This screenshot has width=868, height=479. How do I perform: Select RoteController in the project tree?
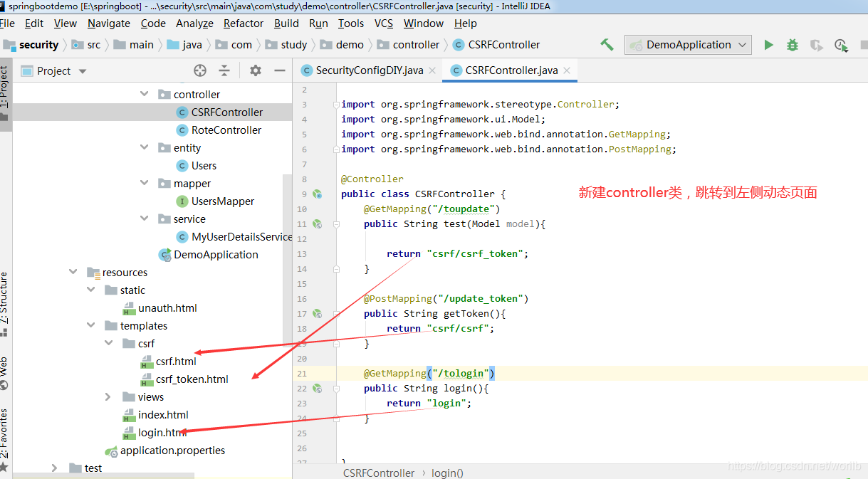click(226, 130)
